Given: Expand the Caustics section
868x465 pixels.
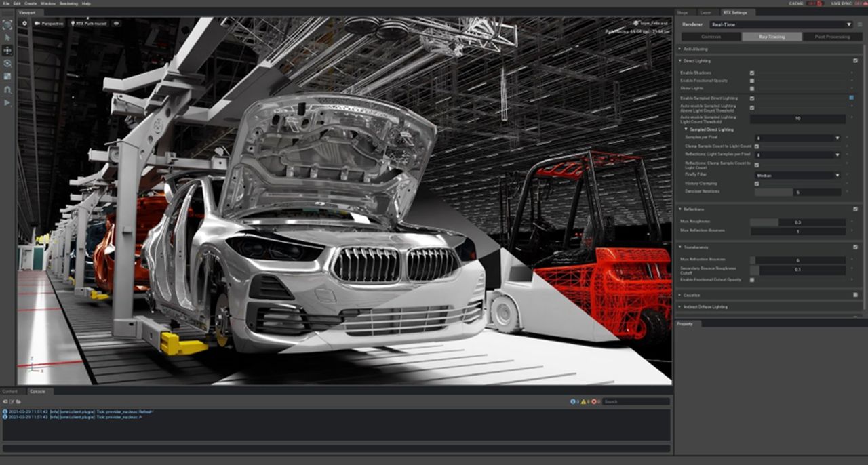Looking at the screenshot, I should [x=682, y=294].
